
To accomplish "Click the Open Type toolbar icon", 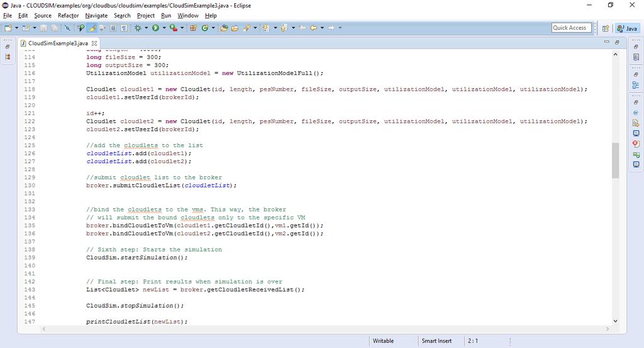I will coord(225,28).
